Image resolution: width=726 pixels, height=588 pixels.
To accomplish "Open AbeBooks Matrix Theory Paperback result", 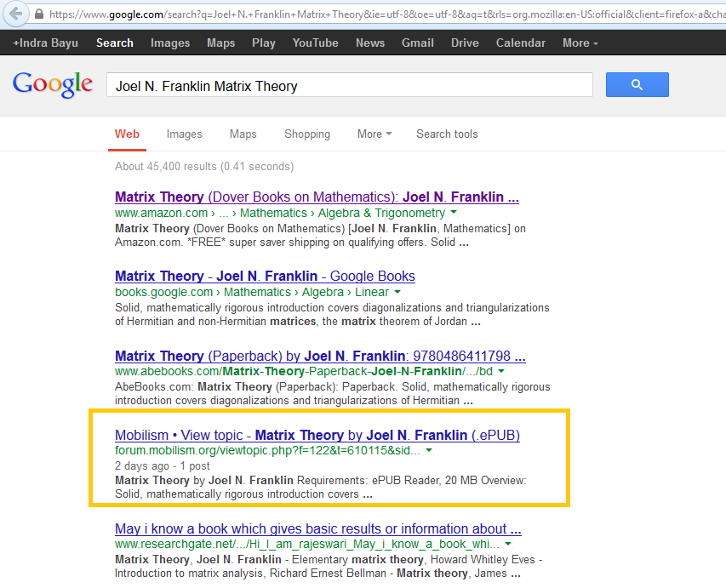I will point(320,356).
